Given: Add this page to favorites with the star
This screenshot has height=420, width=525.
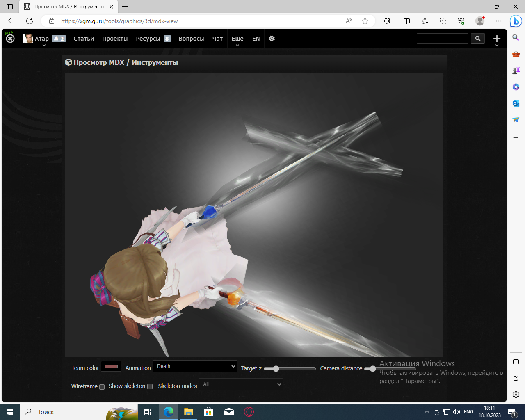Looking at the screenshot, I should click(365, 21).
